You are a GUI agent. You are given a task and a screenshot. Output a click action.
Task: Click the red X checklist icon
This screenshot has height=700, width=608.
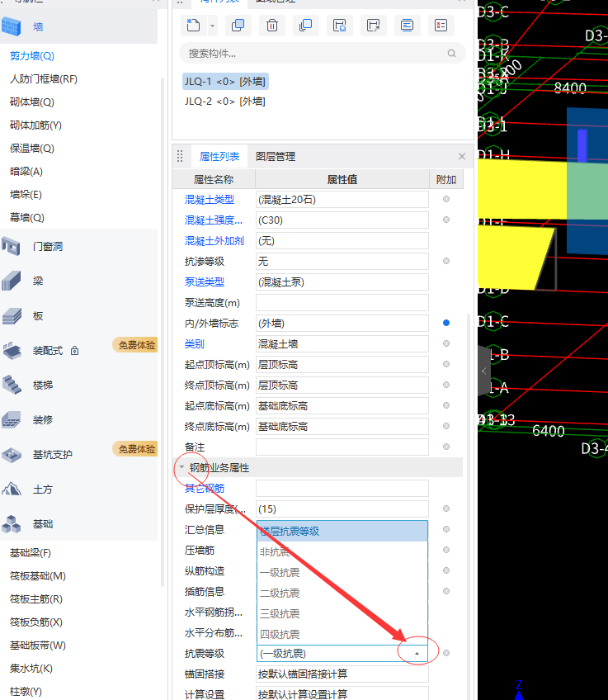tap(441, 25)
